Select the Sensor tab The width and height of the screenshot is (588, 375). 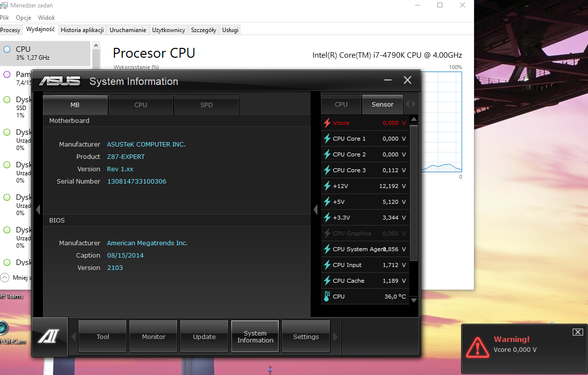[x=383, y=105]
